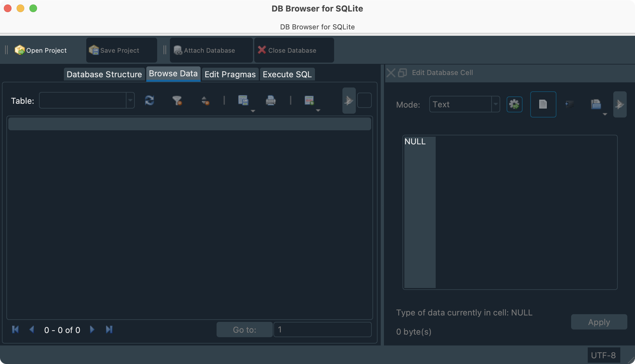This screenshot has width=635, height=364.
Task: Click the Apply button in cell editor
Action: click(599, 322)
